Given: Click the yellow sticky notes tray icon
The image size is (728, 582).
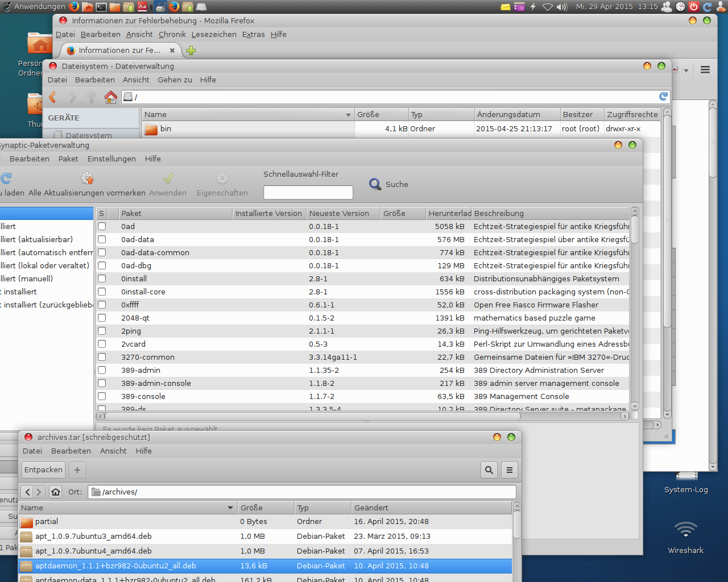Looking at the screenshot, I should pyautogui.click(x=506, y=7).
